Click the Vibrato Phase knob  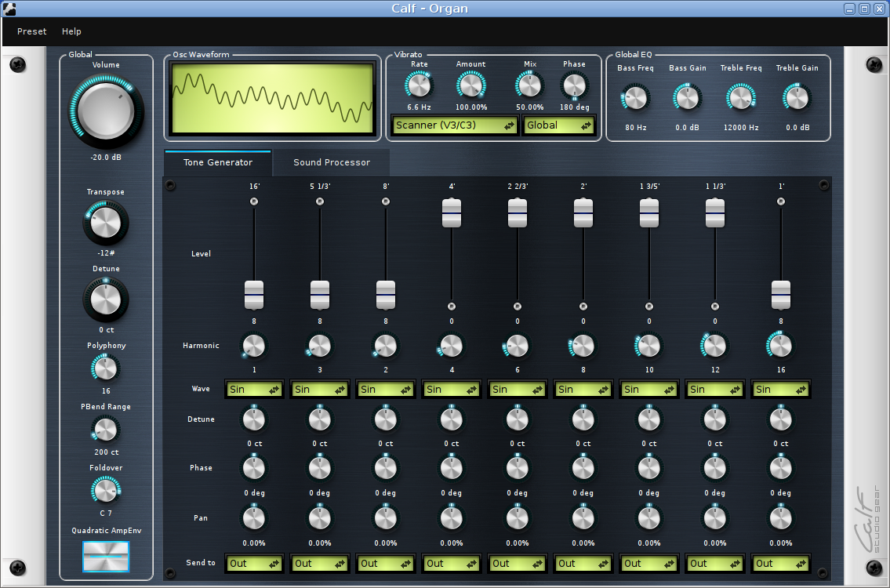(574, 85)
